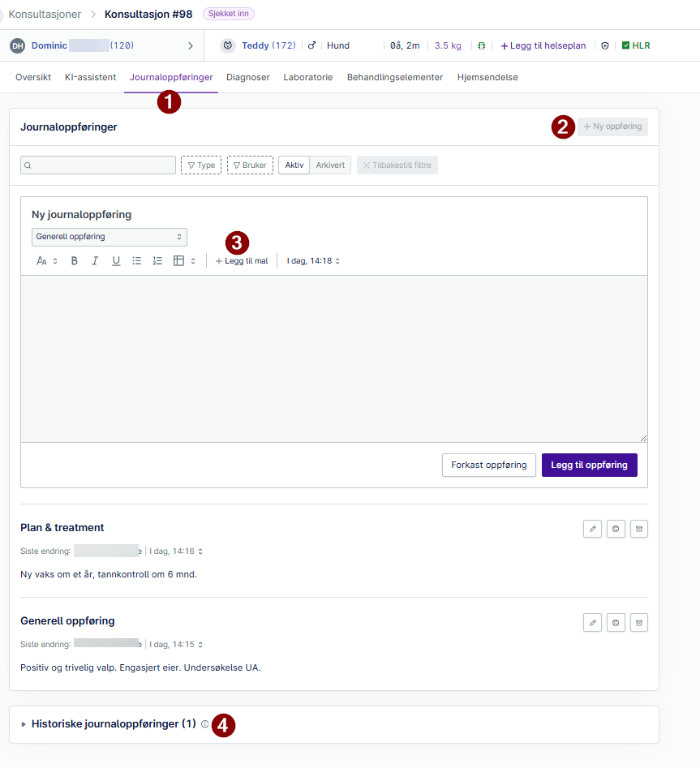
Task: Click Teddy's patient avatar icon
Action: click(228, 45)
